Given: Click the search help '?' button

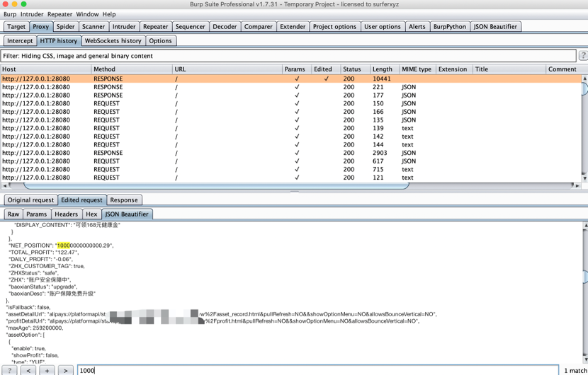Looking at the screenshot, I should coord(9,371).
